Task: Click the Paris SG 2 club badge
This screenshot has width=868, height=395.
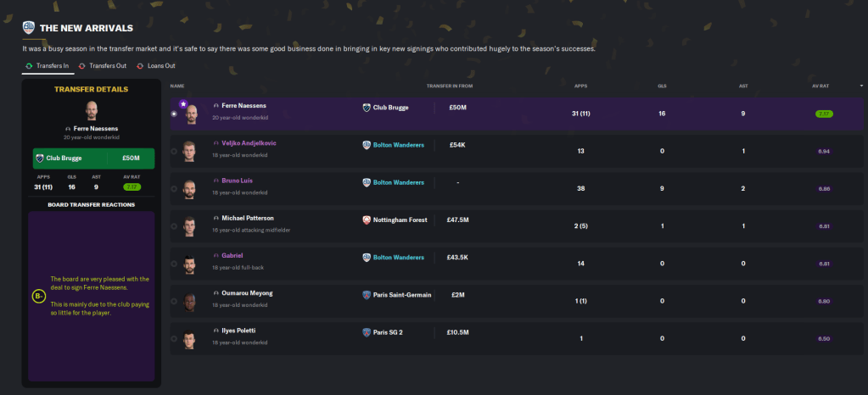Action: pos(367,332)
